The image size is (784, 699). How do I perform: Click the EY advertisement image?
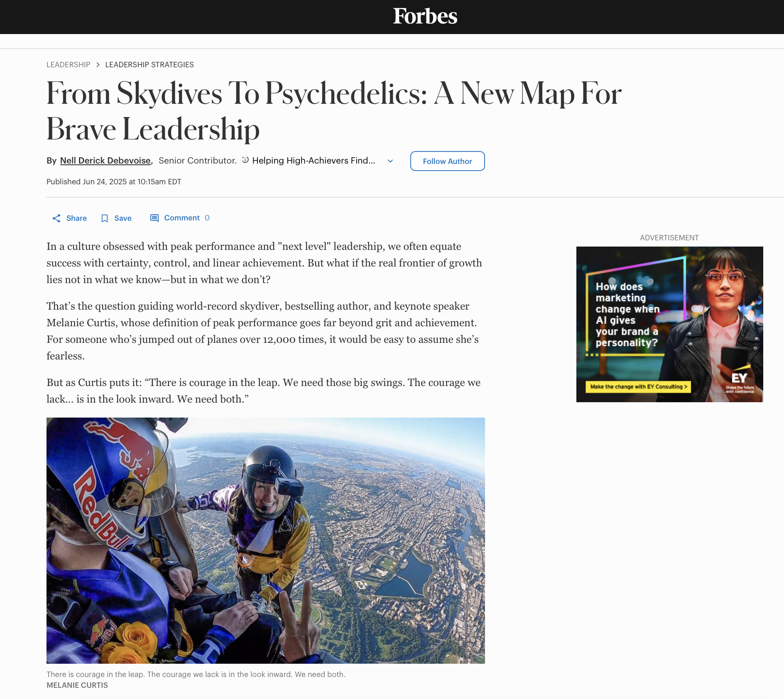pos(669,324)
